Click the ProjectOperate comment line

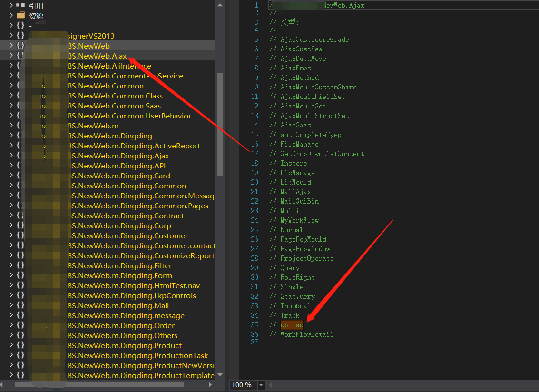click(x=302, y=258)
